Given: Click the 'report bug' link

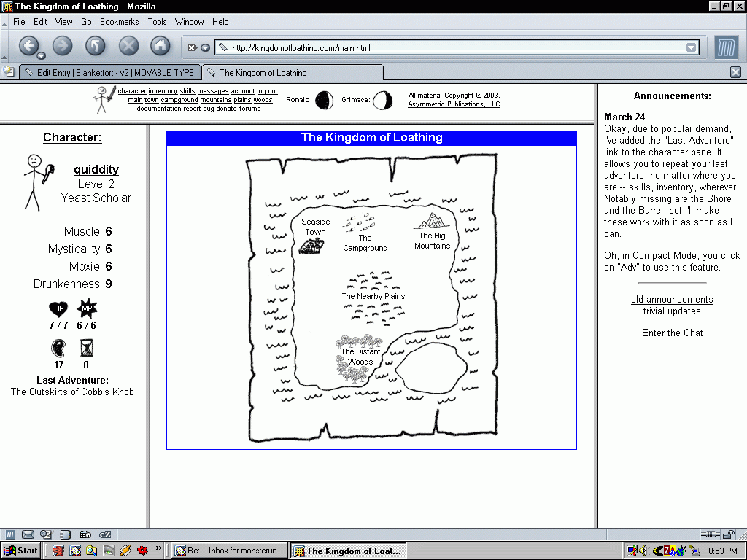Looking at the screenshot, I should tap(198, 109).
